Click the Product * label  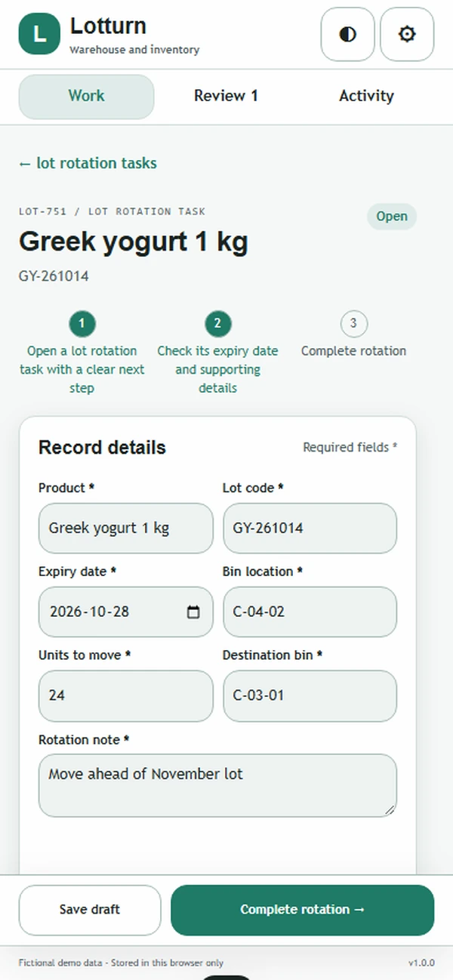coord(66,488)
